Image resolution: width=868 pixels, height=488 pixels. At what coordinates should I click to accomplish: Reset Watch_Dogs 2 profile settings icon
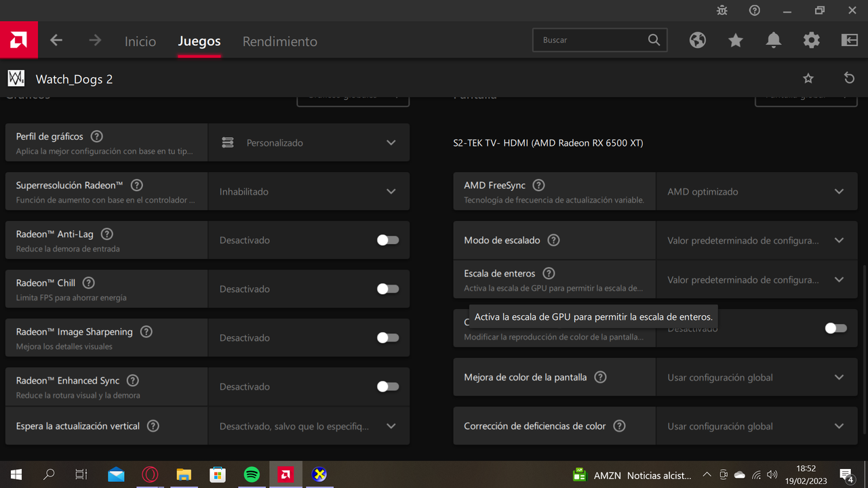[x=849, y=78]
